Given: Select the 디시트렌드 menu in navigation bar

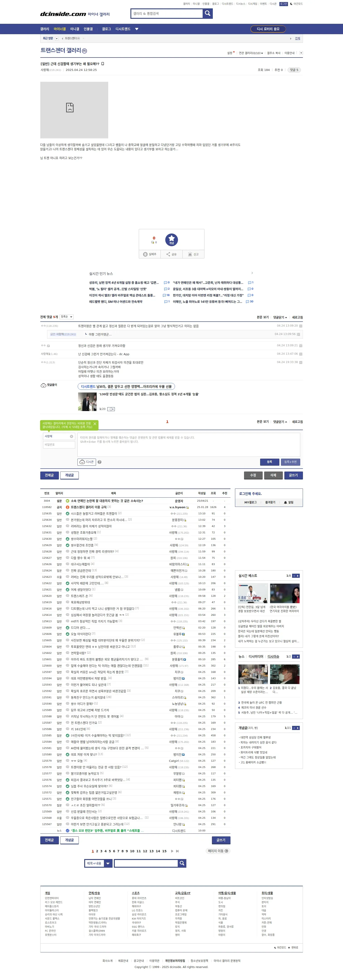Looking at the screenshot, I should pos(123,29).
